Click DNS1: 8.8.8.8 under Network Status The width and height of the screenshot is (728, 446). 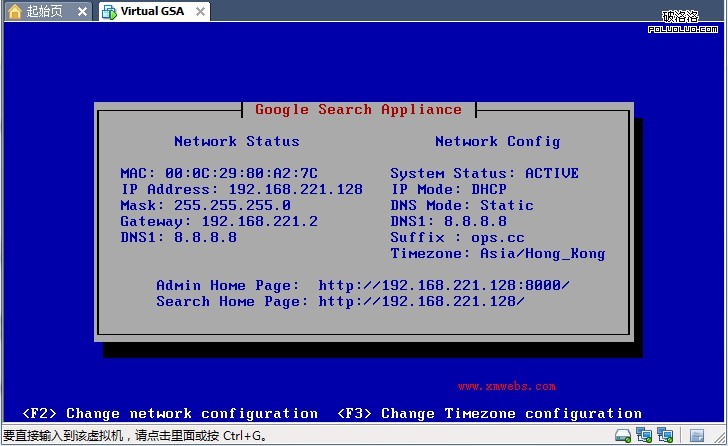(178, 237)
